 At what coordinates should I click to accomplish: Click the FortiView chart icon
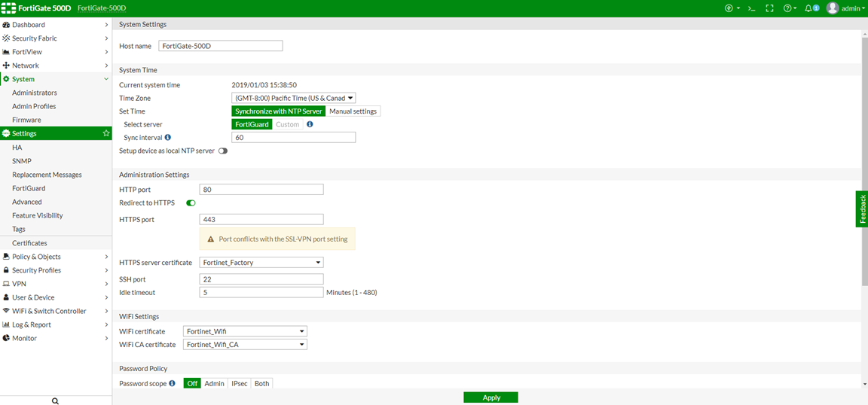[6, 52]
